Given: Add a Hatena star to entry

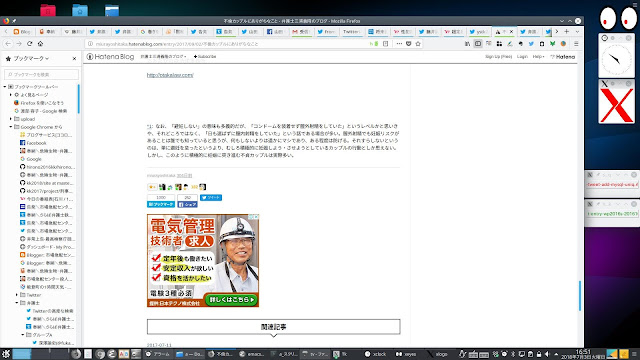Looking at the screenshot, I should tap(152, 187).
